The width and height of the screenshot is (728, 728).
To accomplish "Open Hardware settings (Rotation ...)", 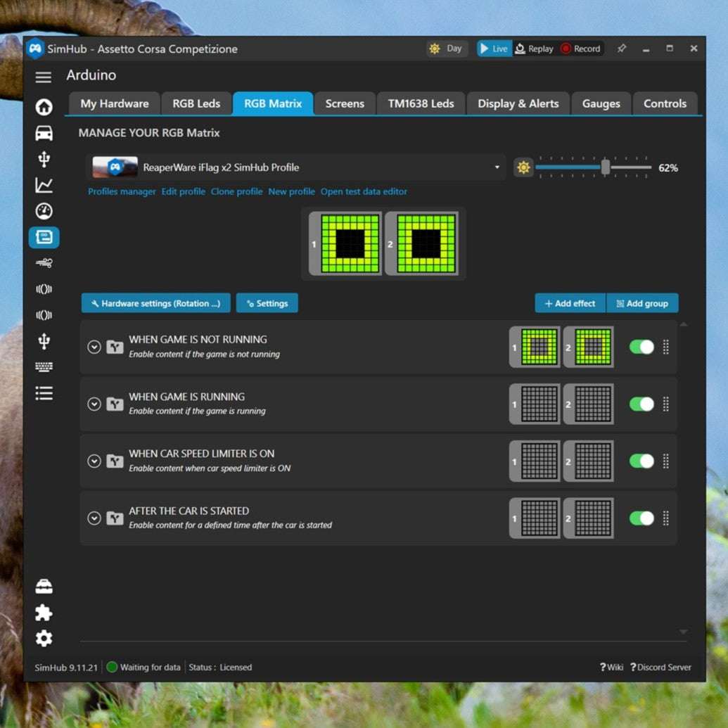I will click(155, 303).
